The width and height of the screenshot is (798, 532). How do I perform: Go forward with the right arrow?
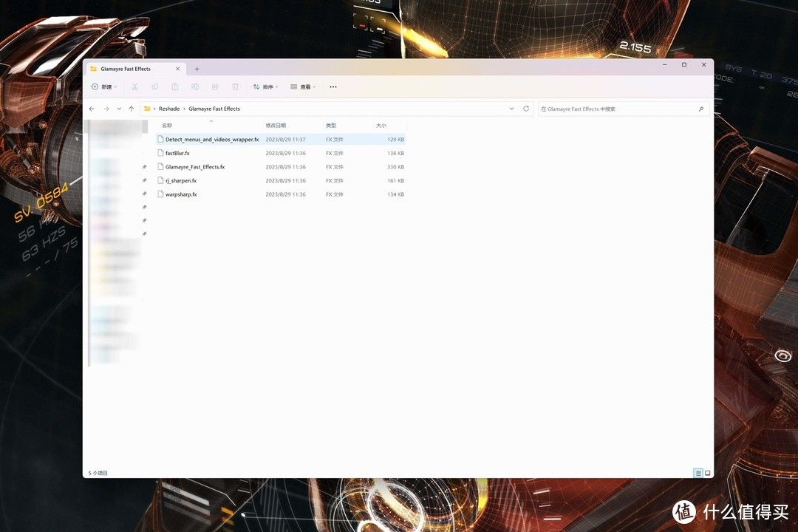click(106, 109)
